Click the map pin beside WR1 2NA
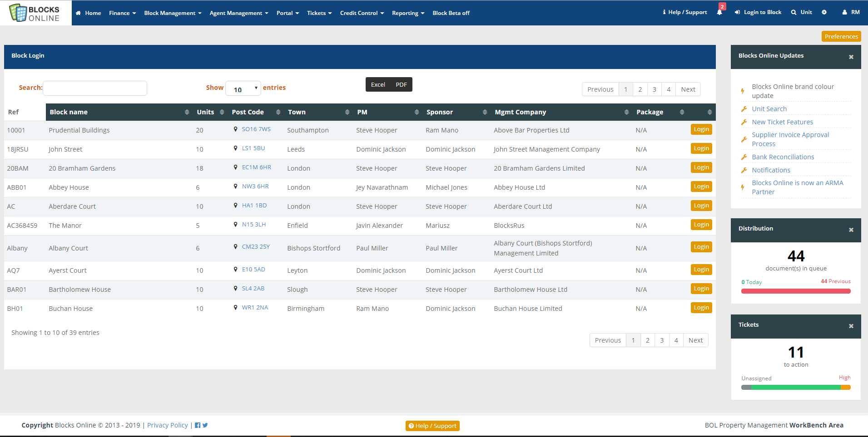Image resolution: width=868 pixels, height=437 pixels. pyautogui.click(x=235, y=308)
